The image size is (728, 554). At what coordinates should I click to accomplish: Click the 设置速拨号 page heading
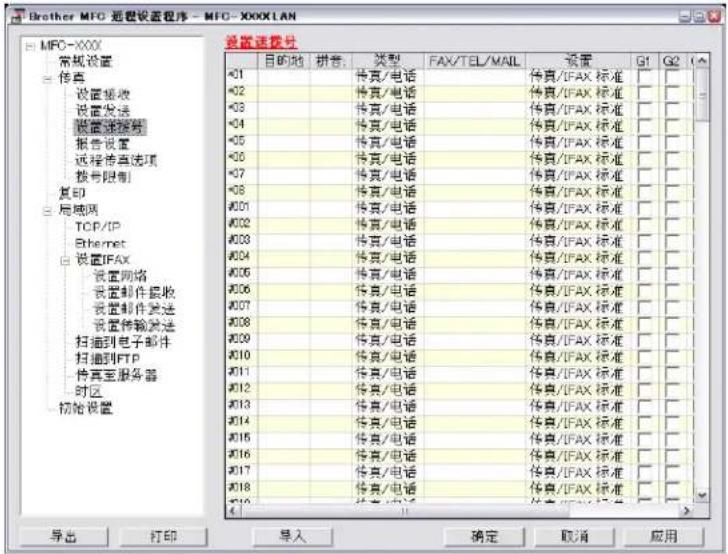pyautogui.click(x=261, y=43)
